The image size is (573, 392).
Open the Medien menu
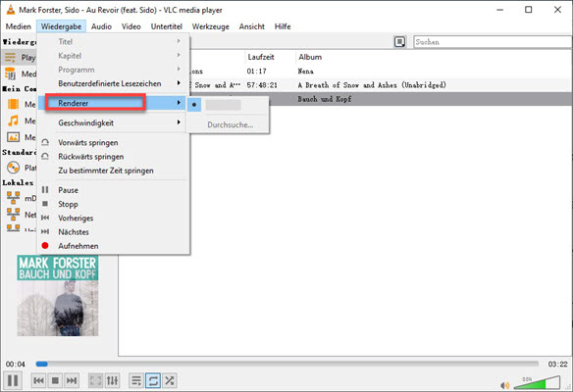pyautogui.click(x=19, y=26)
